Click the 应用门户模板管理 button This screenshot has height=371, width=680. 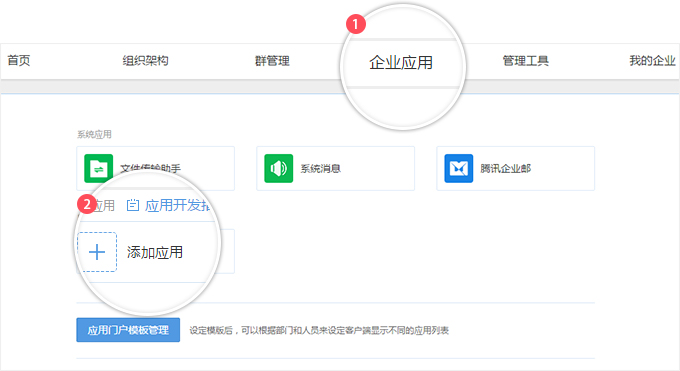tap(128, 330)
